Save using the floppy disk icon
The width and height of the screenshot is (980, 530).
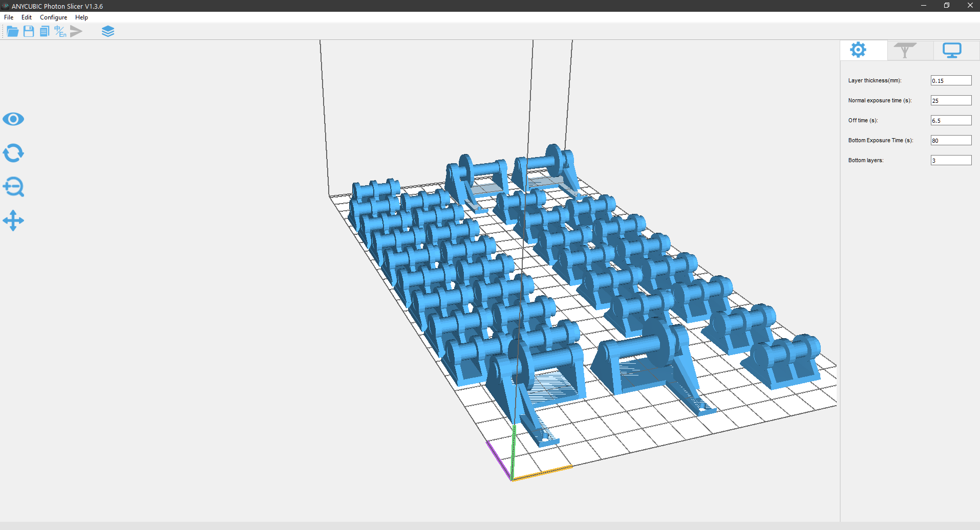tap(29, 32)
